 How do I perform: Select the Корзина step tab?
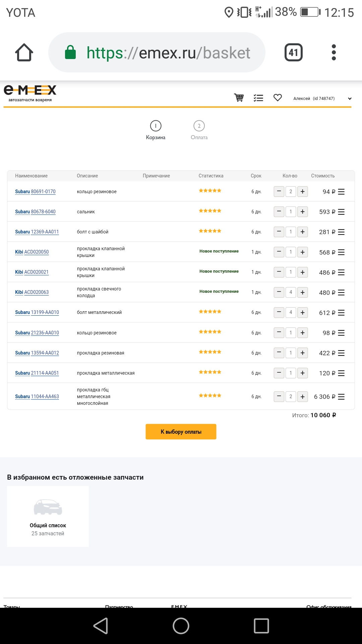pyautogui.click(x=156, y=130)
